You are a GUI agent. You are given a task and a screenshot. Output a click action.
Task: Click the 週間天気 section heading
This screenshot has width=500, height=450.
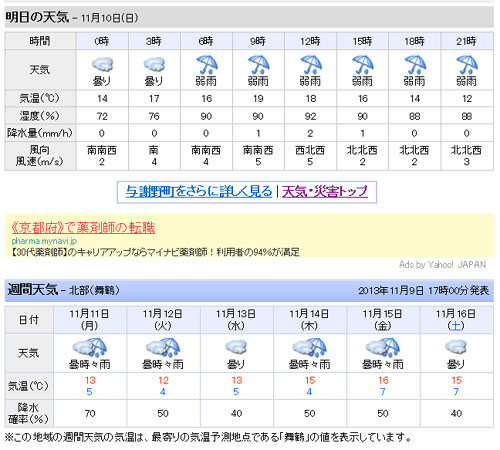coord(33,290)
